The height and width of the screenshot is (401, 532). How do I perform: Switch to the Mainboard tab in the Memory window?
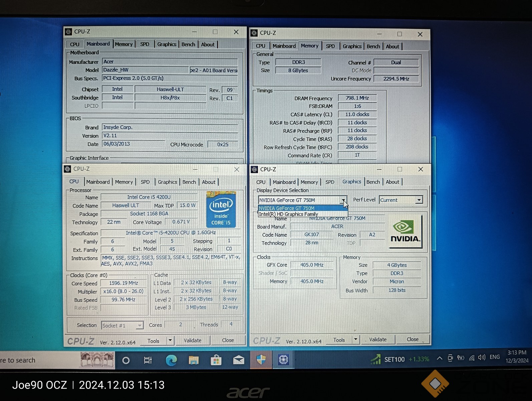pyautogui.click(x=284, y=46)
